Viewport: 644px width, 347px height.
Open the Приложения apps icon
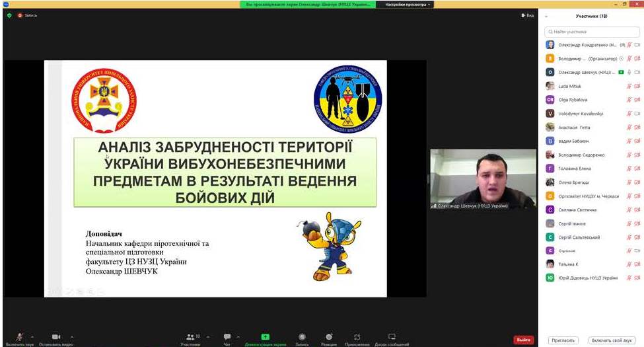[357, 337]
